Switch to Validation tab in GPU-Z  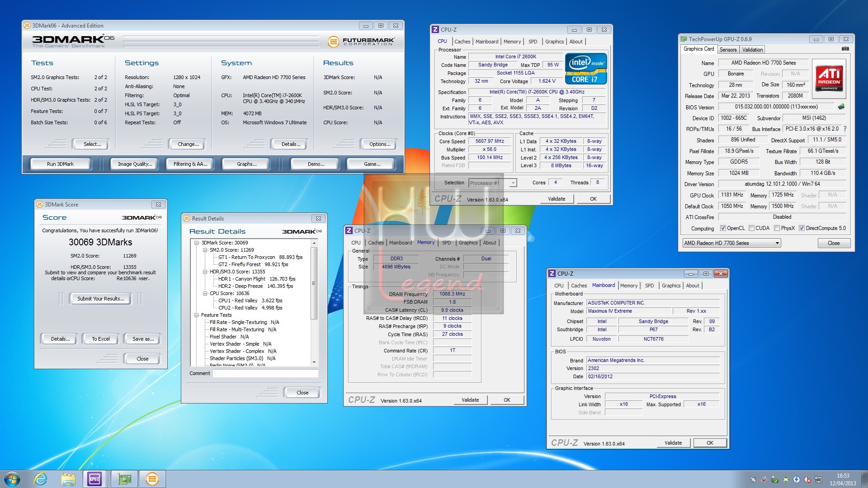pyautogui.click(x=752, y=50)
